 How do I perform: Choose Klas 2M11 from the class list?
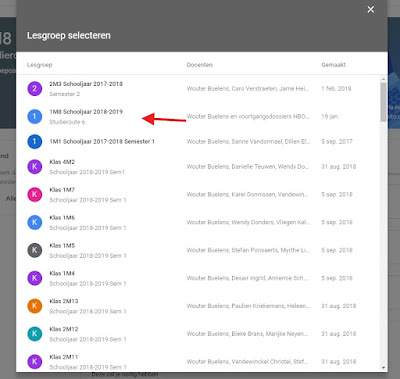click(198, 362)
